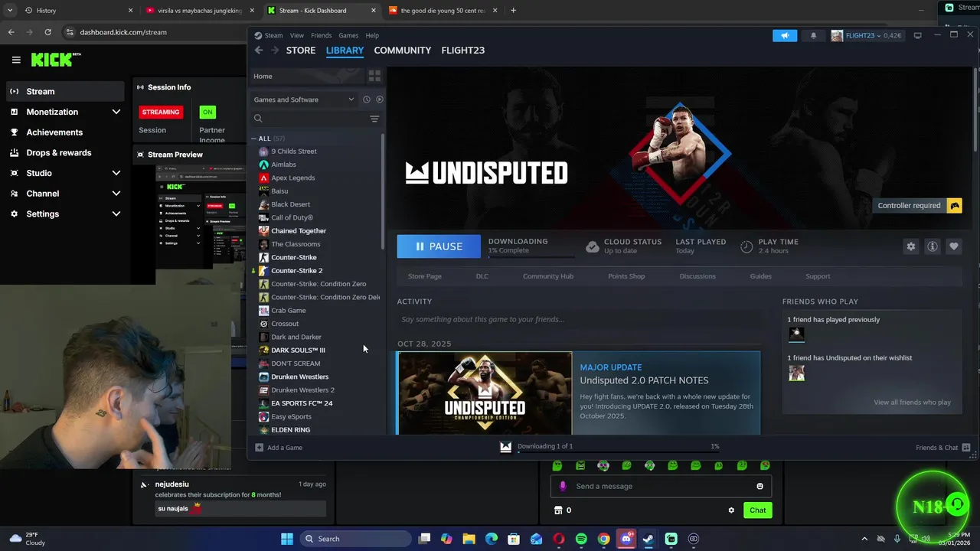Screen dimensions: 980x551
Task: Open Kick chat shop points icon
Action: pos(558,510)
